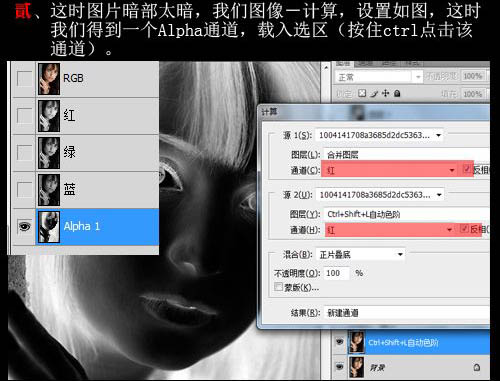Image resolution: width=500 pixels, height=381 pixels.
Task: Click the lock position move icon
Action: tap(385, 93)
